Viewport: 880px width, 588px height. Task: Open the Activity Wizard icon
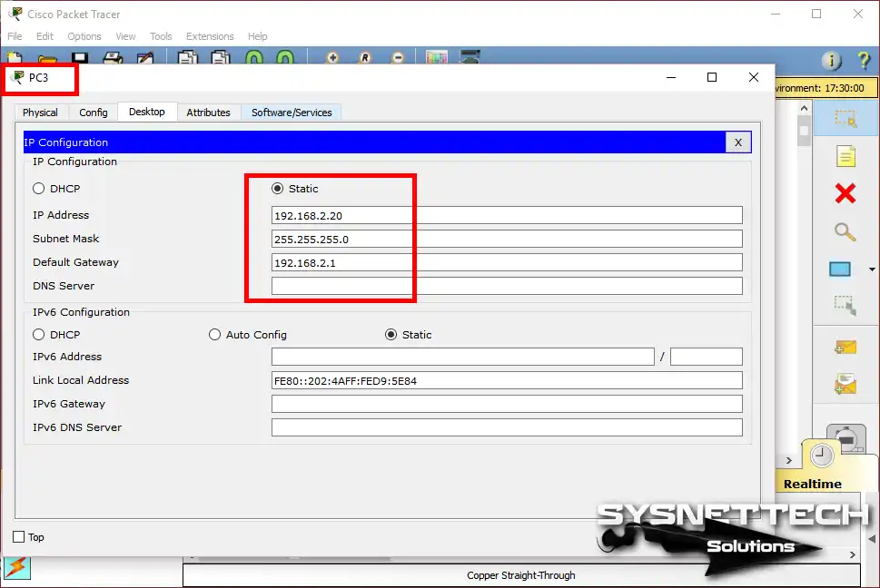click(145, 58)
